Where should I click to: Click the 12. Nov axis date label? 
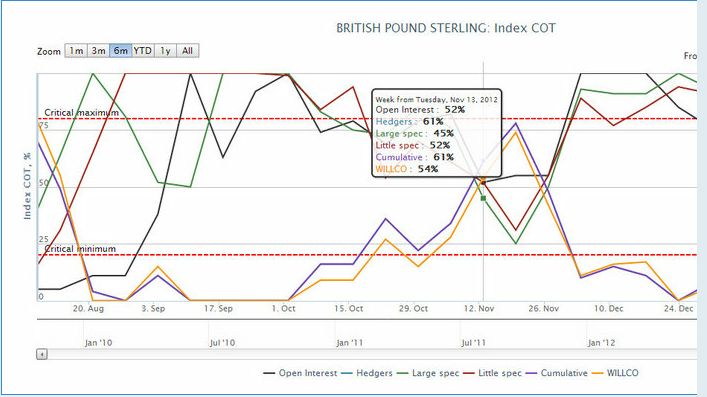click(479, 309)
